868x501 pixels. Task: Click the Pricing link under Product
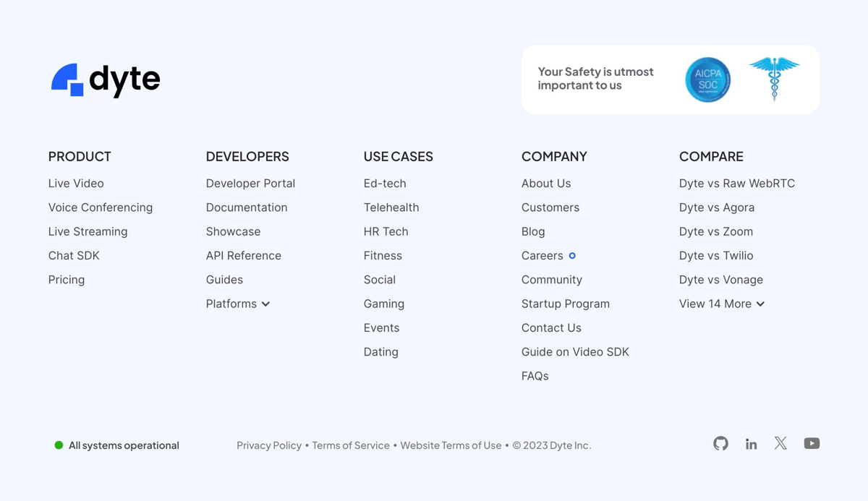point(66,280)
